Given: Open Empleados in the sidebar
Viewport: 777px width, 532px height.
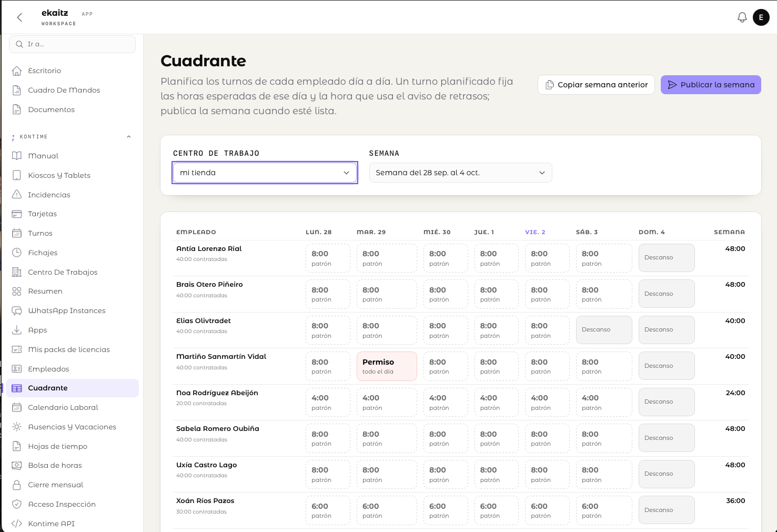Looking at the screenshot, I should coord(73,369).
